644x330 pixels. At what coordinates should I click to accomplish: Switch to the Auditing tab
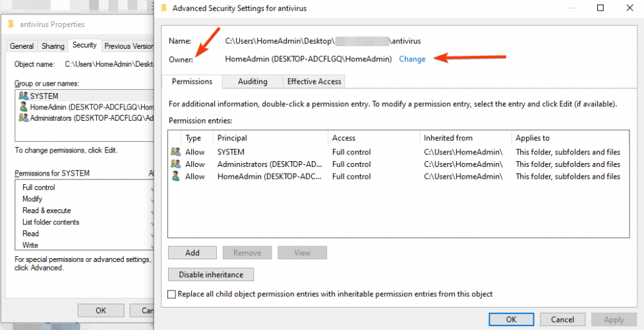pyautogui.click(x=252, y=81)
